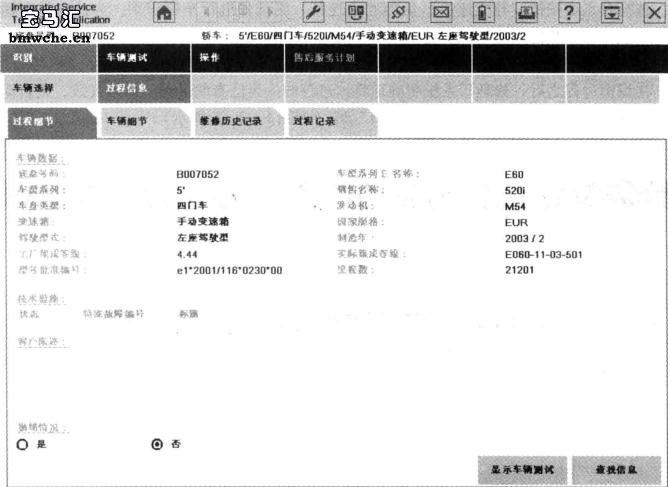668x487 pixels.
Task: Switch to the 过程细节 tab
Action: click(x=52, y=123)
